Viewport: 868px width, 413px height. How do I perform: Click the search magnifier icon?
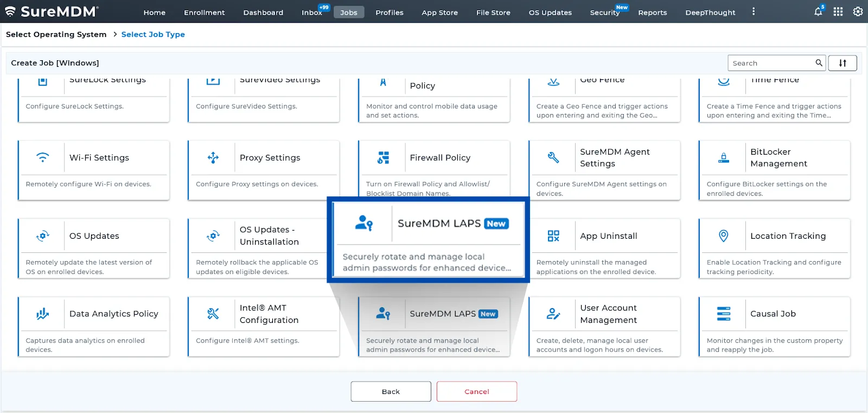click(x=819, y=63)
